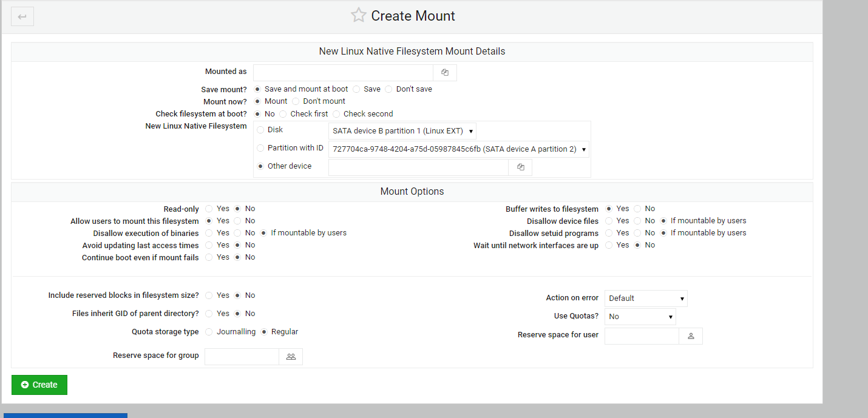Click the green Create button
The width and height of the screenshot is (868, 418).
point(39,385)
